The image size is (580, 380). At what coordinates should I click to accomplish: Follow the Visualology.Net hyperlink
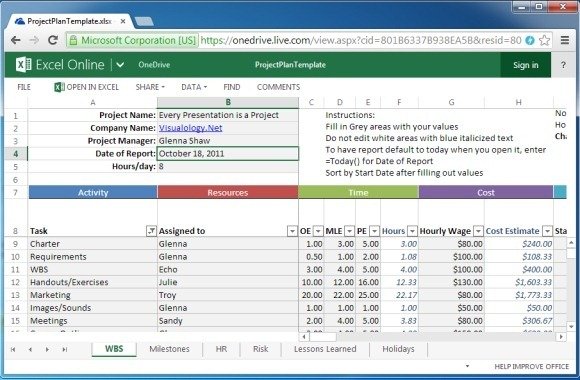click(190, 128)
